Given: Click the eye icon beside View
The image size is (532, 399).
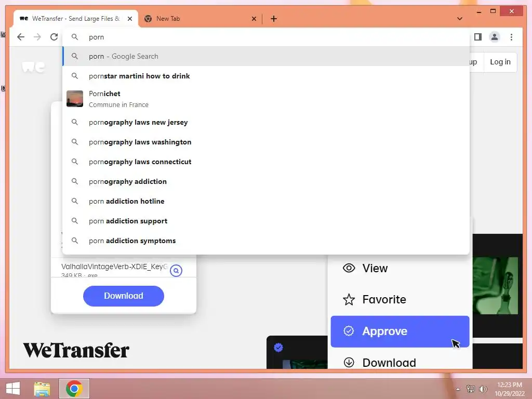Looking at the screenshot, I should pyautogui.click(x=349, y=269).
